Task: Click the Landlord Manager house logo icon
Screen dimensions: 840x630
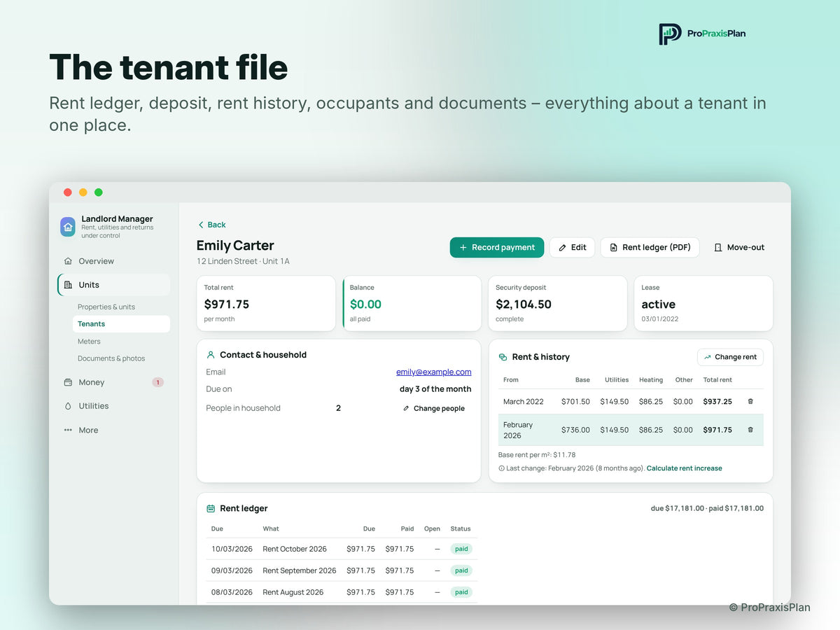Action: coord(68,227)
